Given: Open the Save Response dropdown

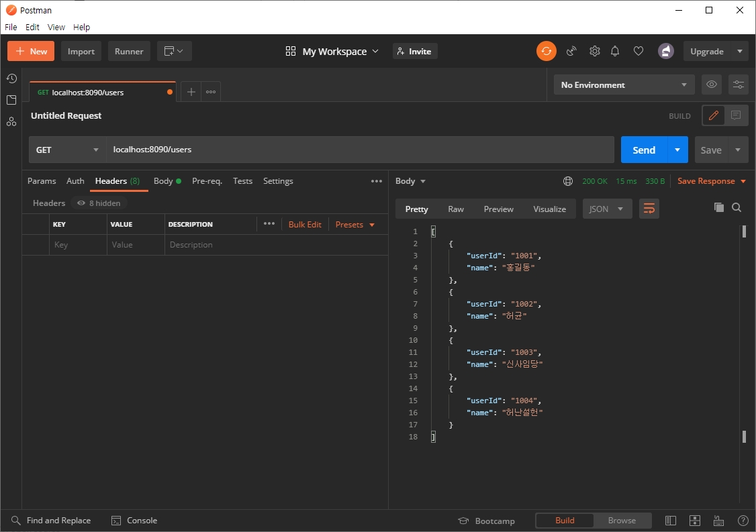Looking at the screenshot, I should (x=712, y=181).
